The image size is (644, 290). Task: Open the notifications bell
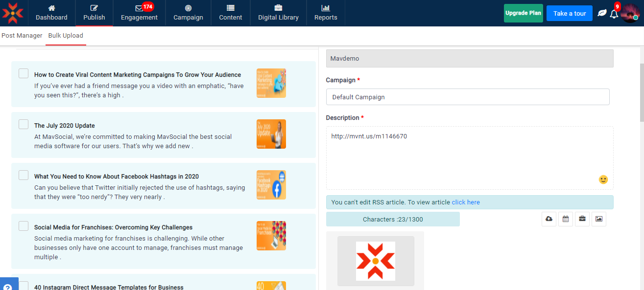coord(614,14)
